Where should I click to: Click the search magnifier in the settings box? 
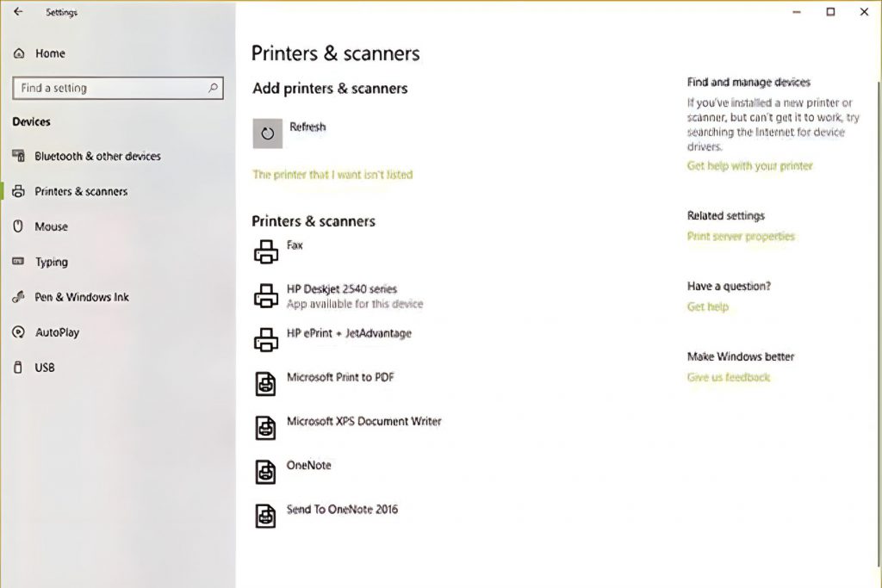pyautogui.click(x=213, y=88)
